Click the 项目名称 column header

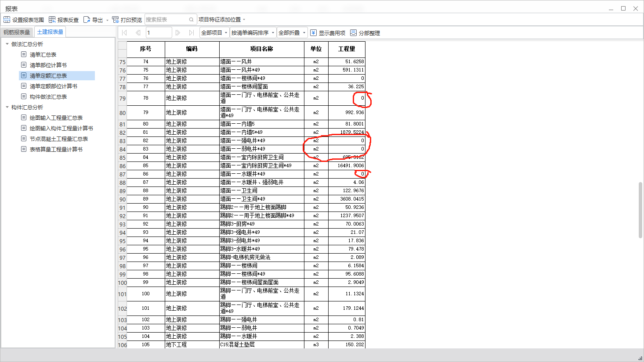pos(262,49)
